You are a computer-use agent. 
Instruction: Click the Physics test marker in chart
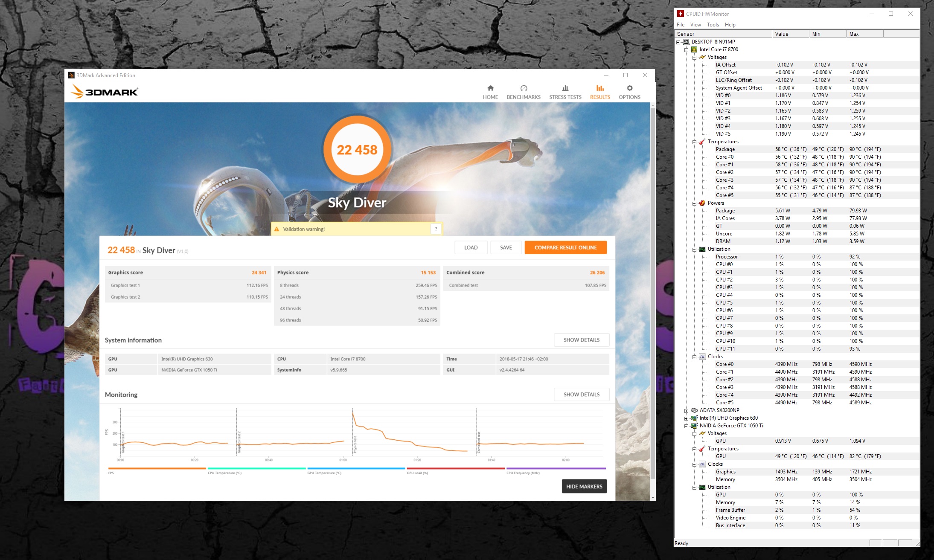point(355,445)
